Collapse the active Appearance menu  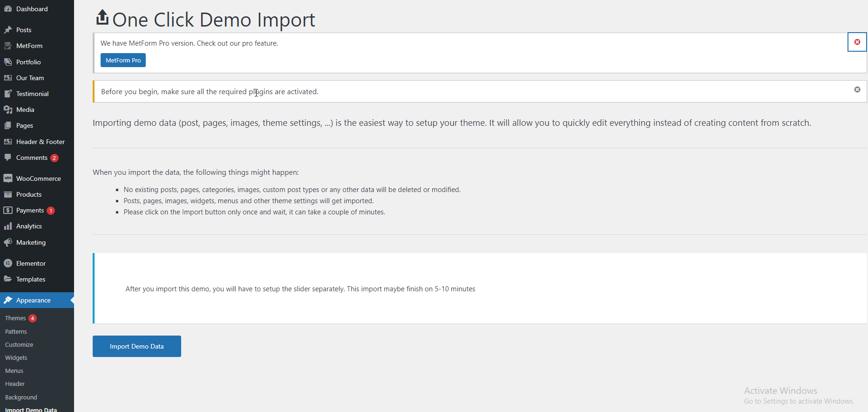pos(33,300)
